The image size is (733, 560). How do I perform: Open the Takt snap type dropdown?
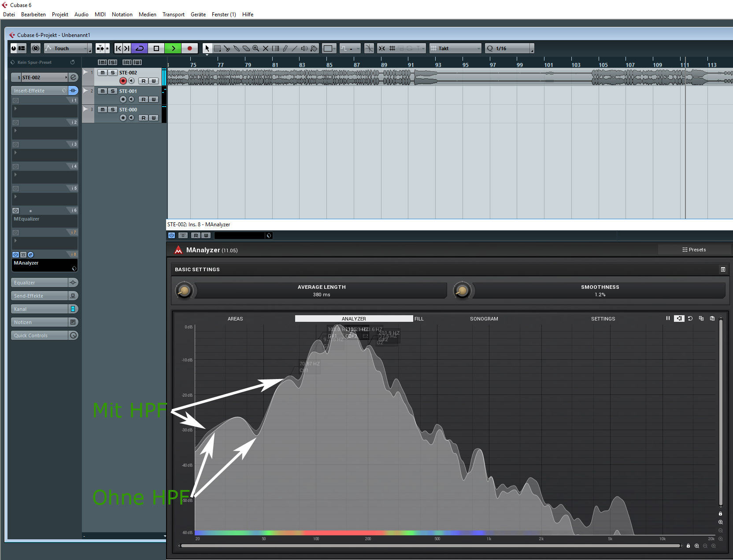(x=455, y=48)
